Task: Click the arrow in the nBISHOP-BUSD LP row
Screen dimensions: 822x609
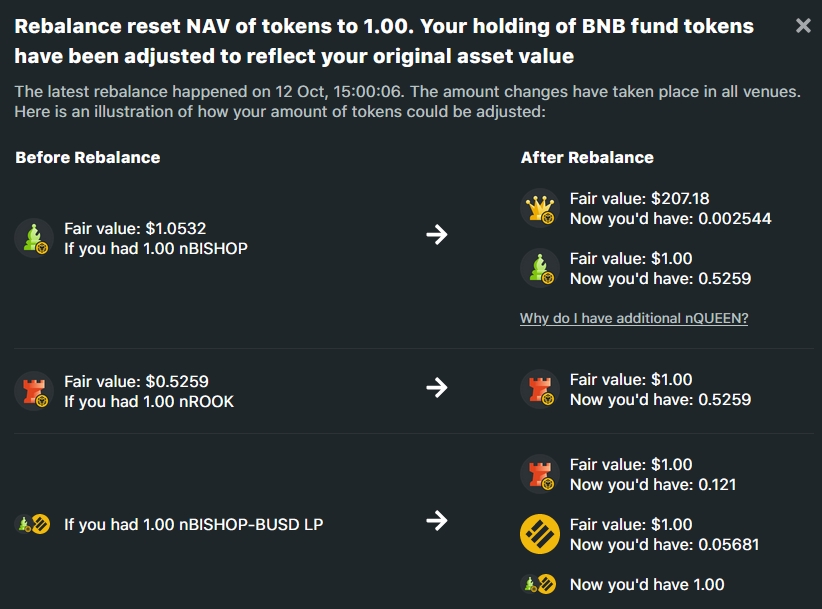Action: 436,520
